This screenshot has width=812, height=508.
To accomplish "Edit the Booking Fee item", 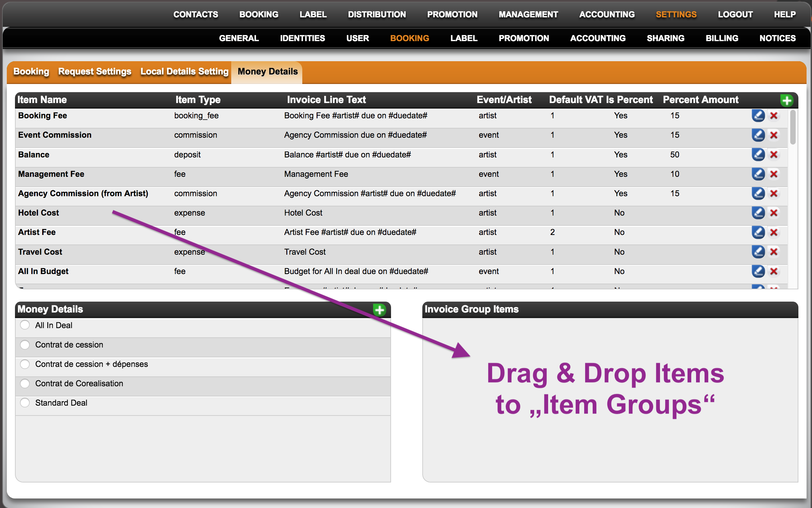I will [758, 116].
